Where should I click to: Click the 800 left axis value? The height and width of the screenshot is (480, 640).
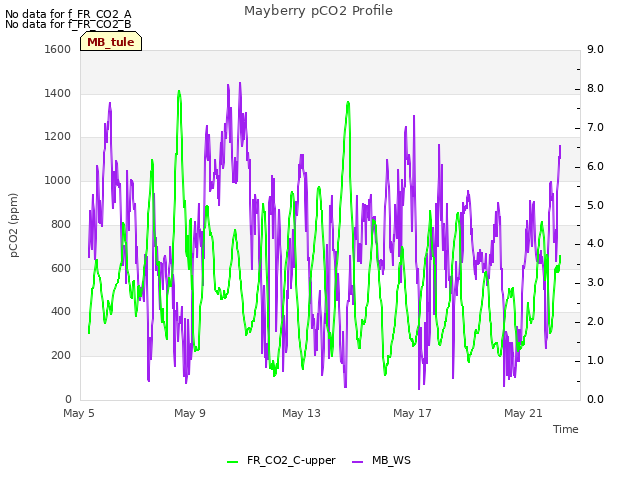[61, 224]
